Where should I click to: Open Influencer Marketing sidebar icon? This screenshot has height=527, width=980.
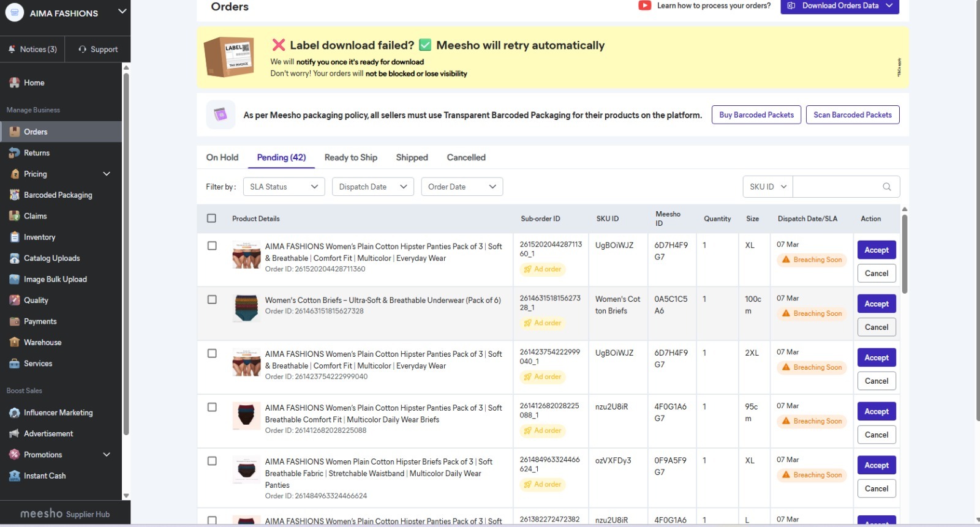point(15,413)
